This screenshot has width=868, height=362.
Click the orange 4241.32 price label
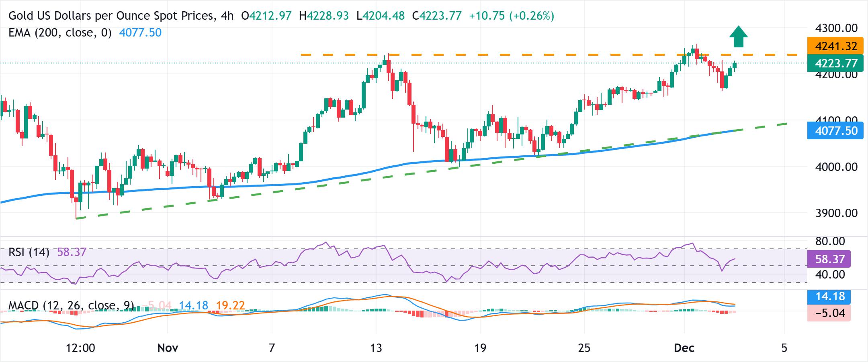tap(835, 46)
